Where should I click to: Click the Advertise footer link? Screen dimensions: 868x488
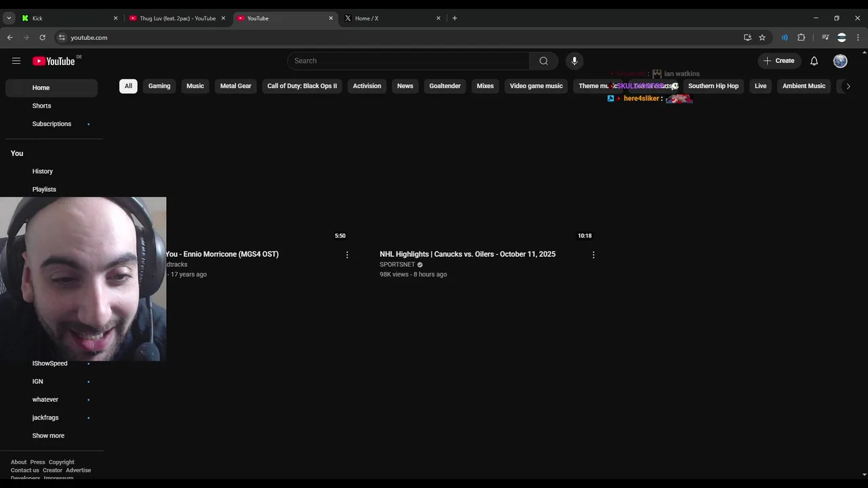(78, 470)
